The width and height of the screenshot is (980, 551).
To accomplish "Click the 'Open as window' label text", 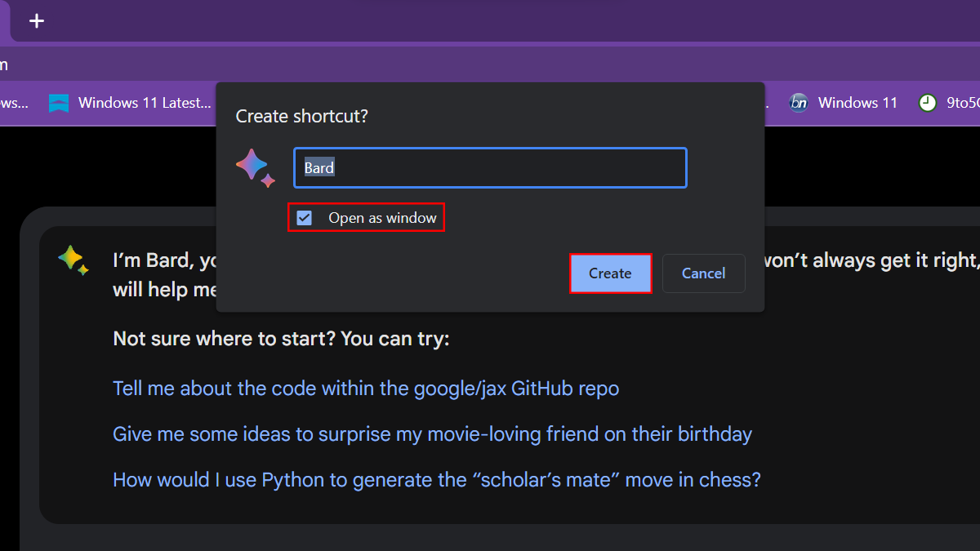I will pos(382,218).
